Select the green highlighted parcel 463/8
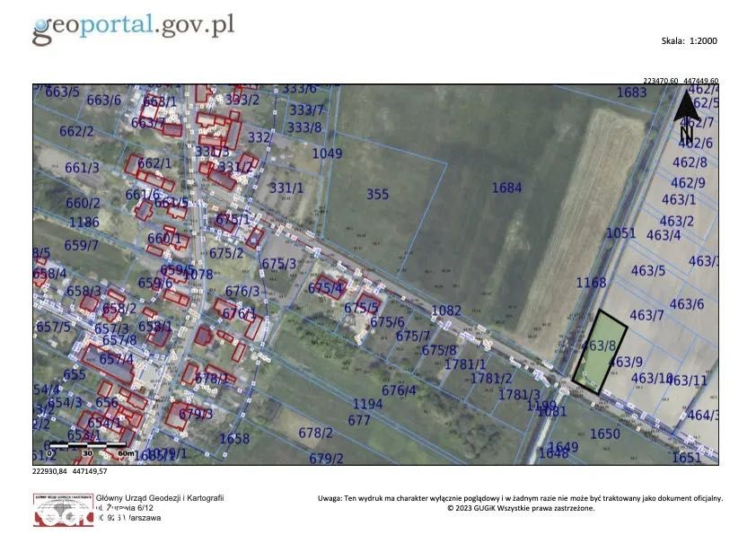 (x=600, y=352)
